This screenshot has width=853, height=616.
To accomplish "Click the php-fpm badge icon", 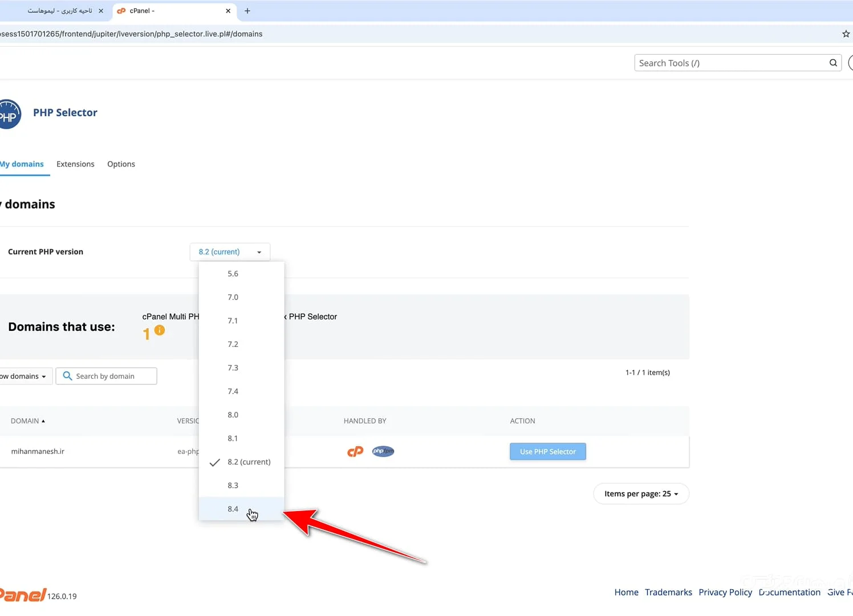I will click(383, 451).
